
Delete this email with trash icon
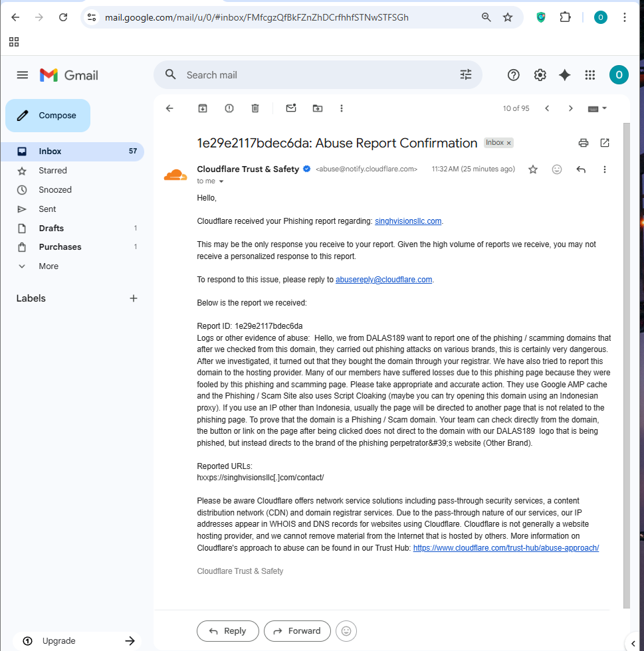pyautogui.click(x=255, y=108)
